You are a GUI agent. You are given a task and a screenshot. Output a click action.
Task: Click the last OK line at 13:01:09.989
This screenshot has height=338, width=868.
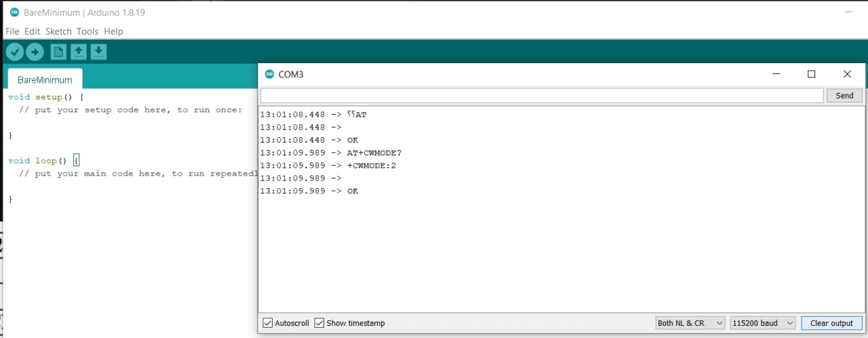click(x=309, y=191)
